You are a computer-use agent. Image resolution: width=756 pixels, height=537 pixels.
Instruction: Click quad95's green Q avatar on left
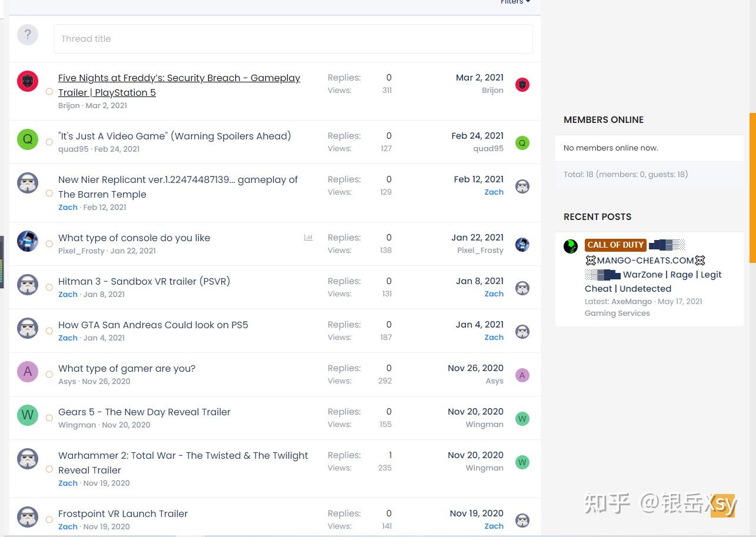click(x=28, y=139)
